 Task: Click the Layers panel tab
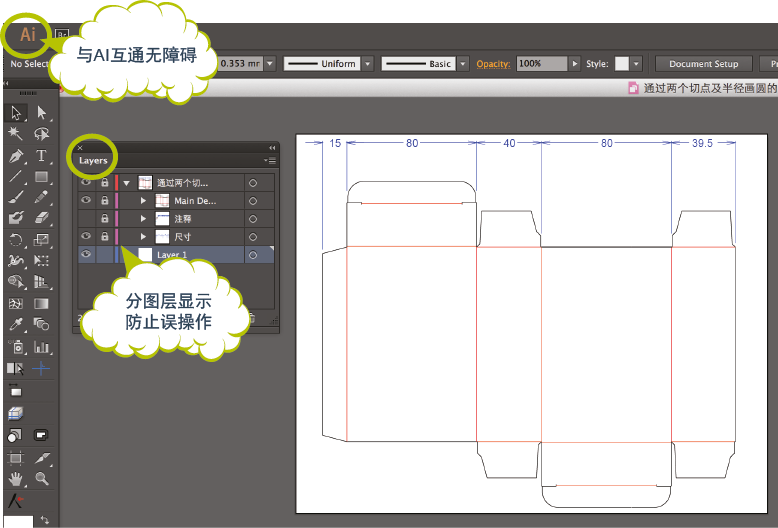[x=93, y=160]
